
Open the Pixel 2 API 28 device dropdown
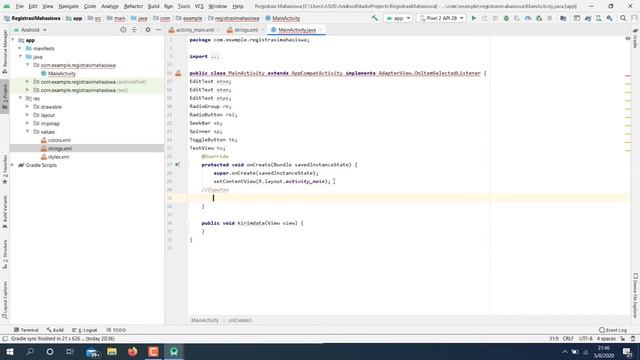click(441, 18)
